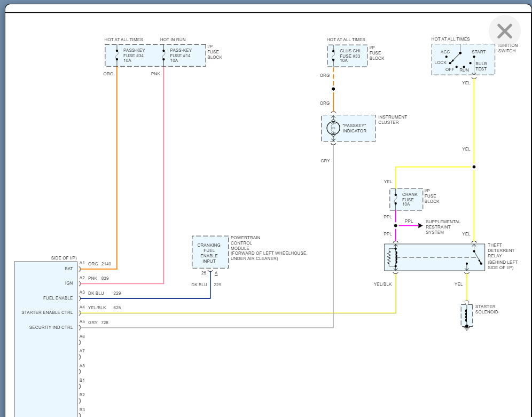
Task: Click the PASS-KEY Fuse #14 symbol
Action: pyautogui.click(x=163, y=56)
